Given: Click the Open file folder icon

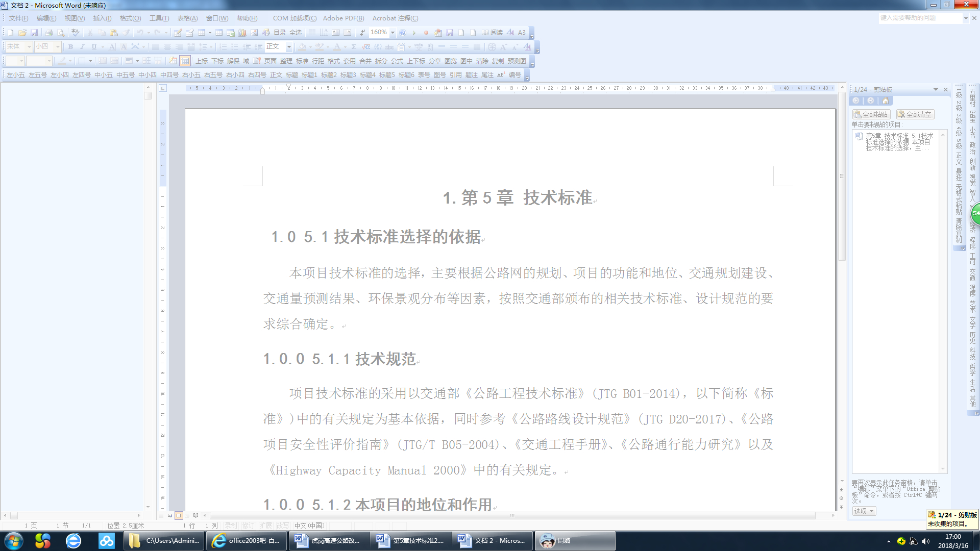Looking at the screenshot, I should [22, 33].
